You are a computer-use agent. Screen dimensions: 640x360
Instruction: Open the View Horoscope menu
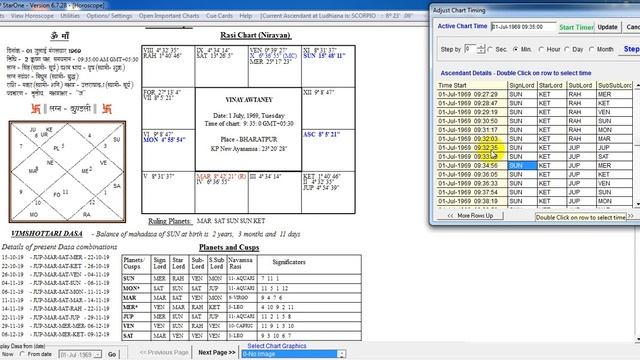pyautogui.click(x=32, y=16)
